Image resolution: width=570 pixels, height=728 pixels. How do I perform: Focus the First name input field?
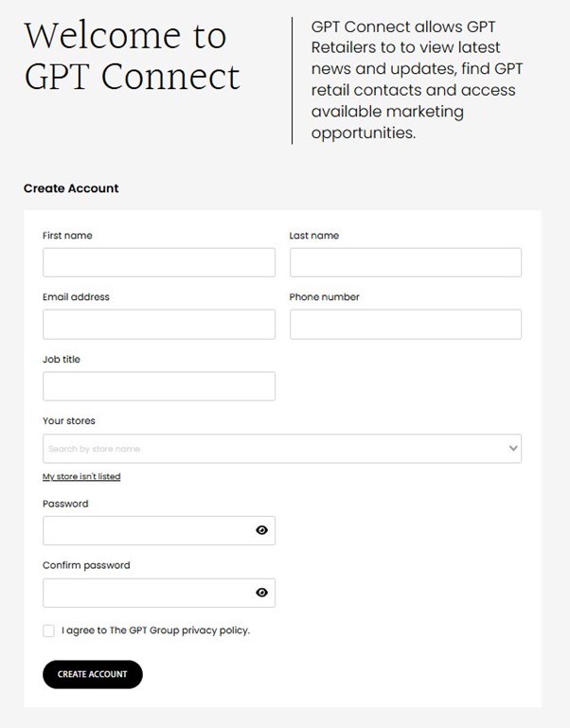[159, 262]
